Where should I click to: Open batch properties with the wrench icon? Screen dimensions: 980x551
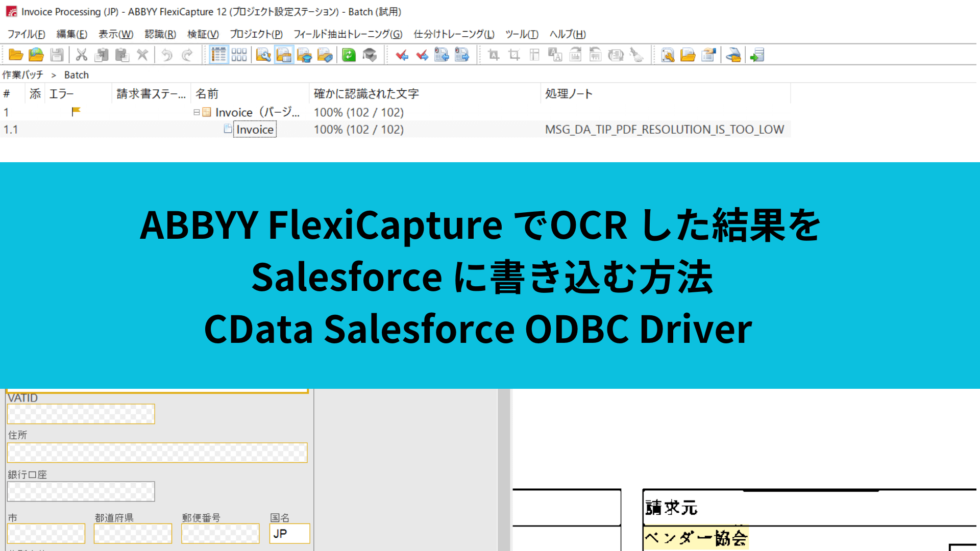click(x=264, y=55)
